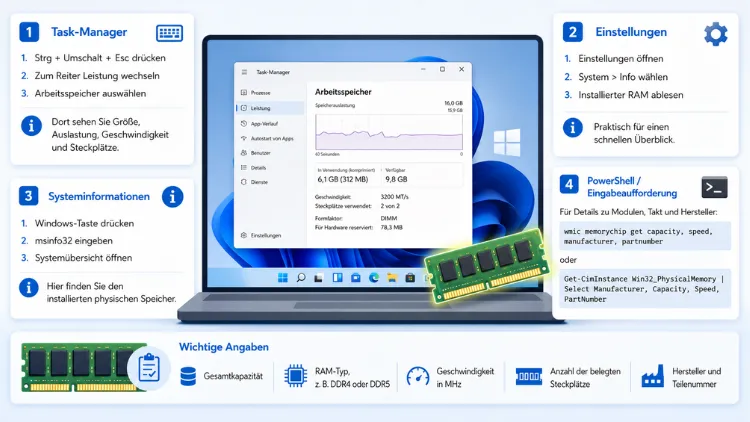The width and height of the screenshot is (750, 422).
Task: Click the '9,8 GB' Verfügbar value
Action: (x=396, y=179)
